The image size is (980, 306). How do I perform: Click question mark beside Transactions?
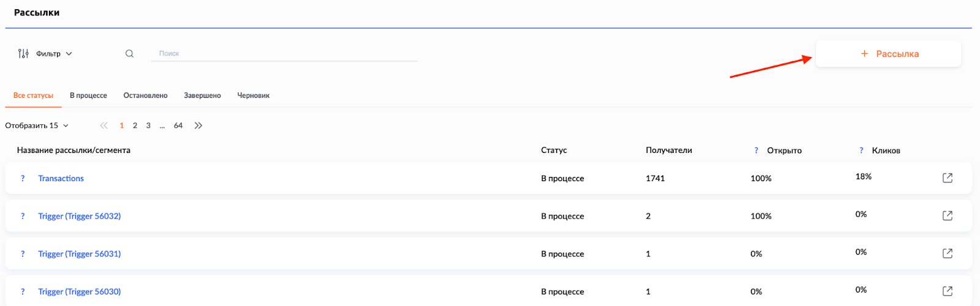(x=23, y=178)
